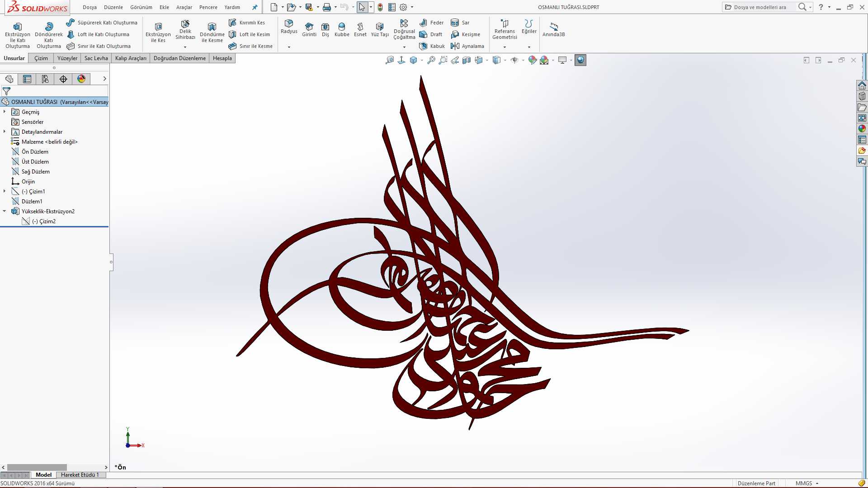Select Sınır ile Katı Oluşturma
Screen dimensions: 868x488
[x=99, y=46]
